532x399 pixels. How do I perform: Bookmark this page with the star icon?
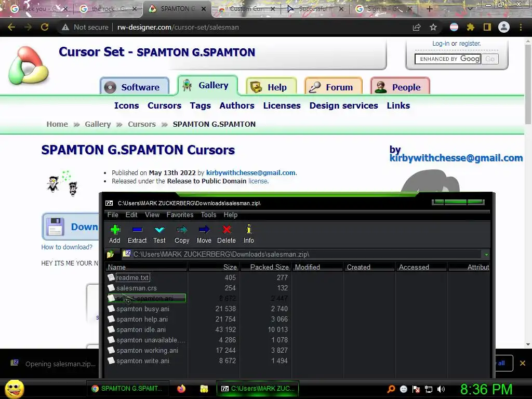tap(433, 27)
